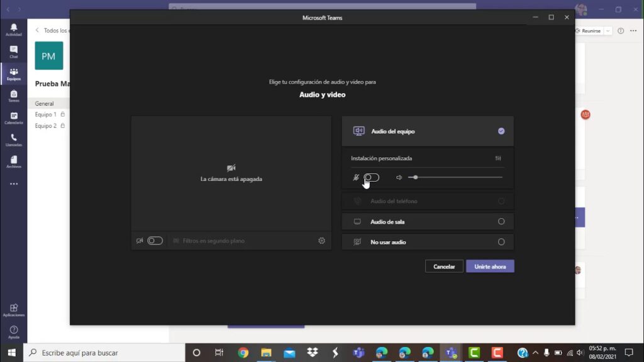Switch to the Equipo 1 channel

coord(47,114)
